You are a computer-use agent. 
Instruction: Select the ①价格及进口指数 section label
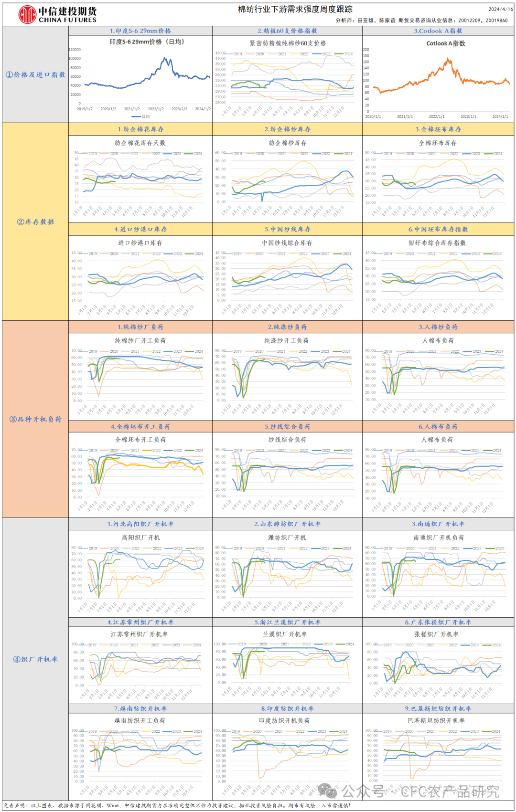(x=35, y=74)
